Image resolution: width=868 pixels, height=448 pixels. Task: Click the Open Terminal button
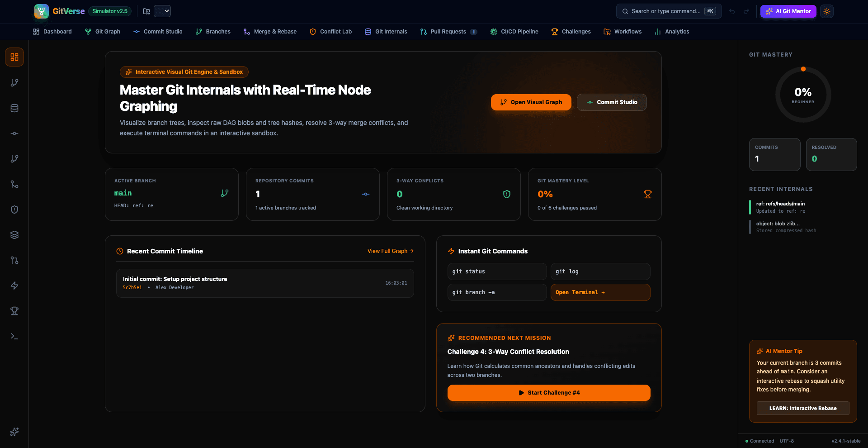[x=600, y=292]
